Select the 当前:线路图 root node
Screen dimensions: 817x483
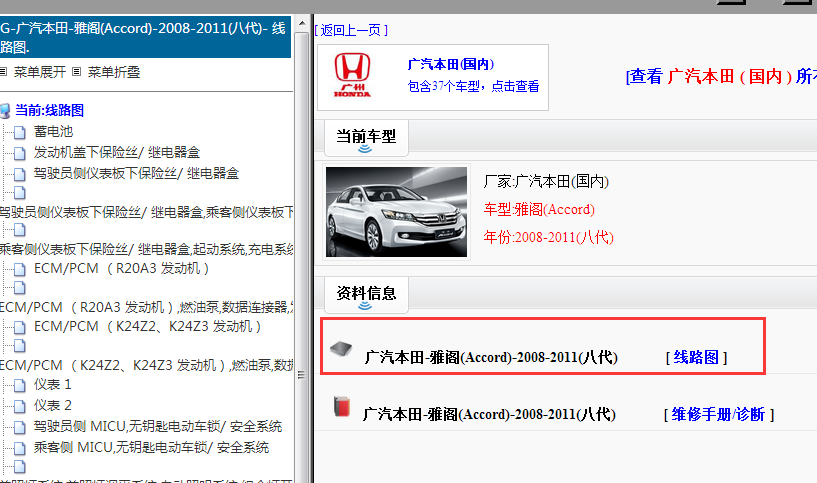pyautogui.click(x=49, y=110)
